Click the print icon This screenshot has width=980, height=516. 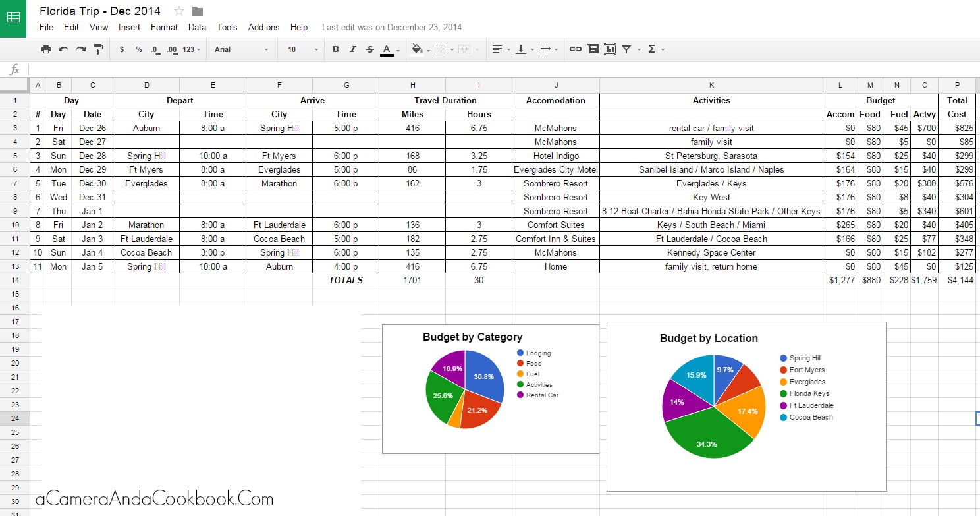point(45,49)
